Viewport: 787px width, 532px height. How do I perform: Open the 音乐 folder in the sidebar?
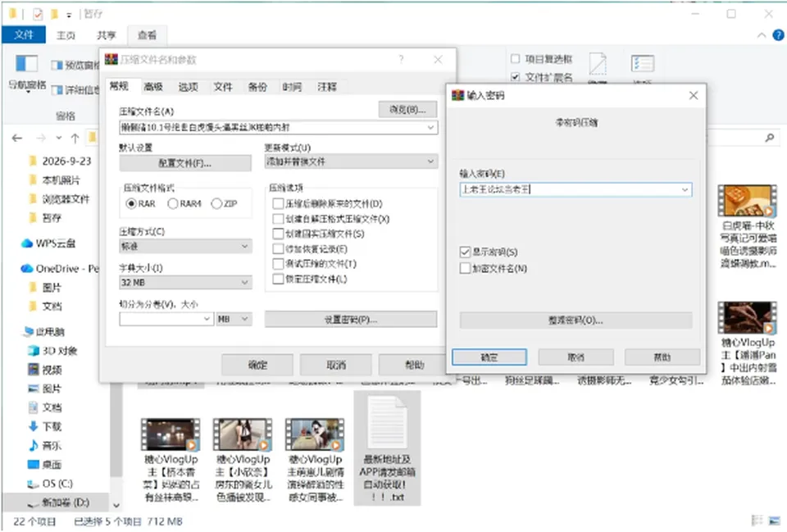pos(44,446)
